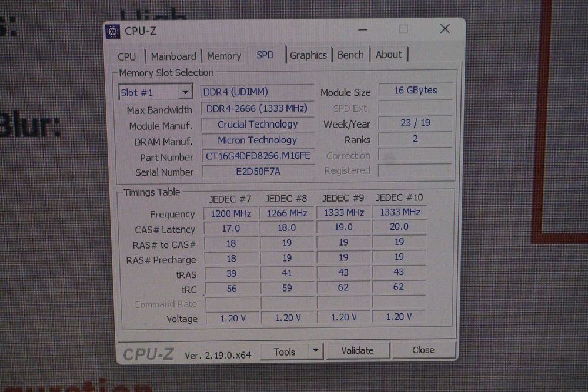Open the About tab
588x392 pixels.
pos(389,55)
